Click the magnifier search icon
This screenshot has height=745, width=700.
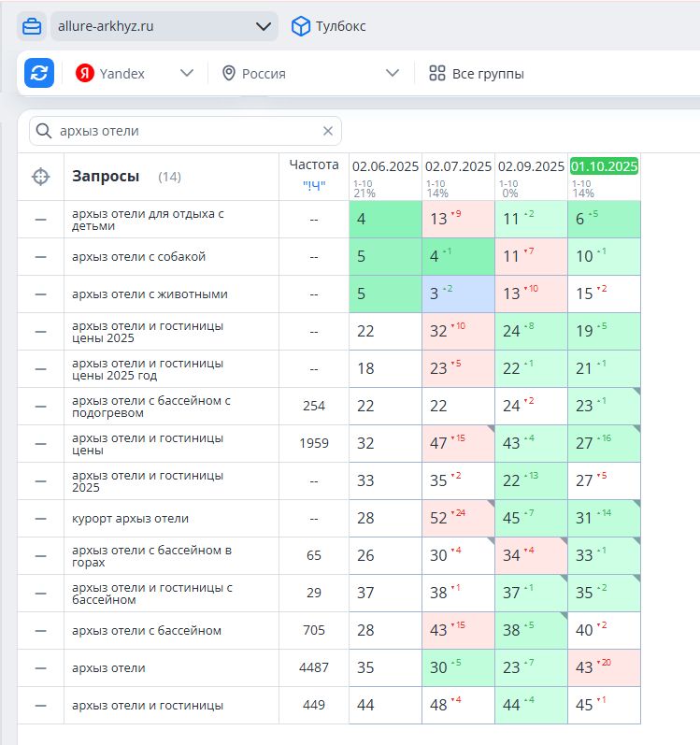point(43,131)
